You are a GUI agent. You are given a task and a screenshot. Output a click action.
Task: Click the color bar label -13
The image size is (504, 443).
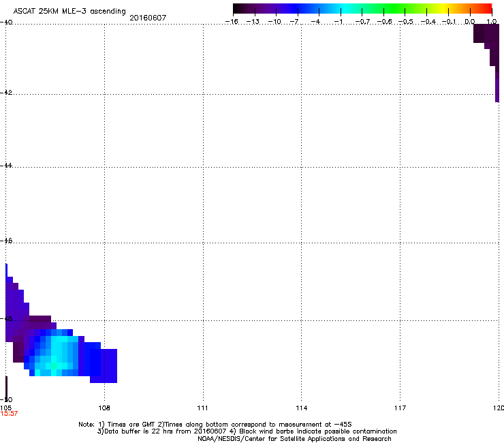tap(253, 22)
